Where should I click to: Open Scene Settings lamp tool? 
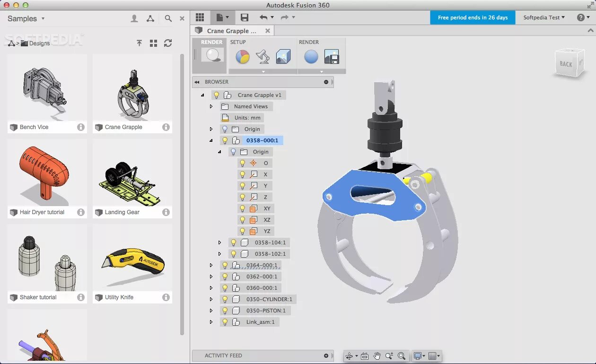[263, 57]
